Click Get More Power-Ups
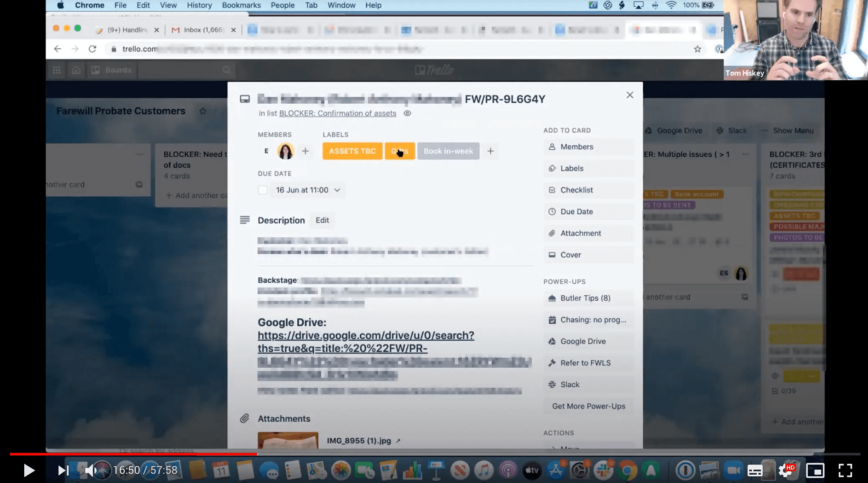868x483 pixels. 589,406
